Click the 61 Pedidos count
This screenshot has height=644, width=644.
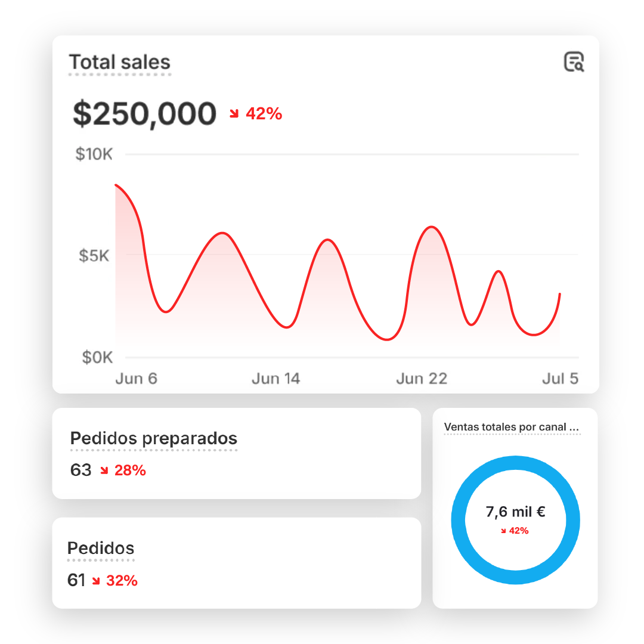pos(76,581)
